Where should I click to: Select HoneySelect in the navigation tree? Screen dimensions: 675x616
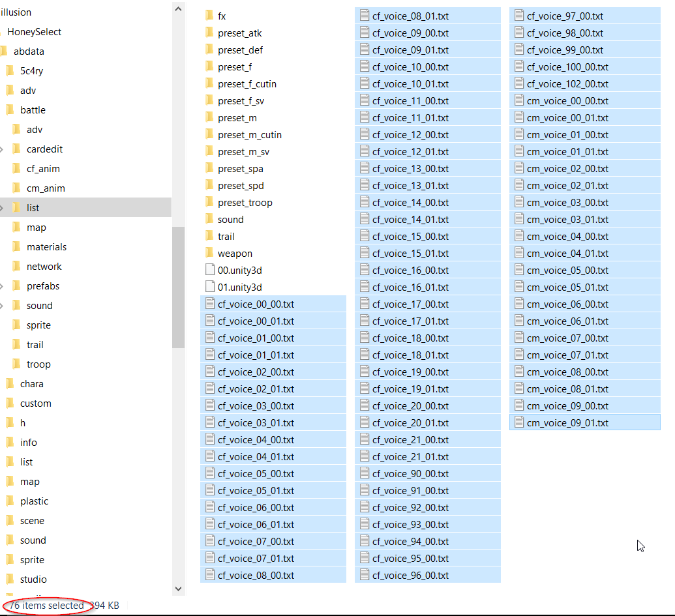(x=34, y=32)
